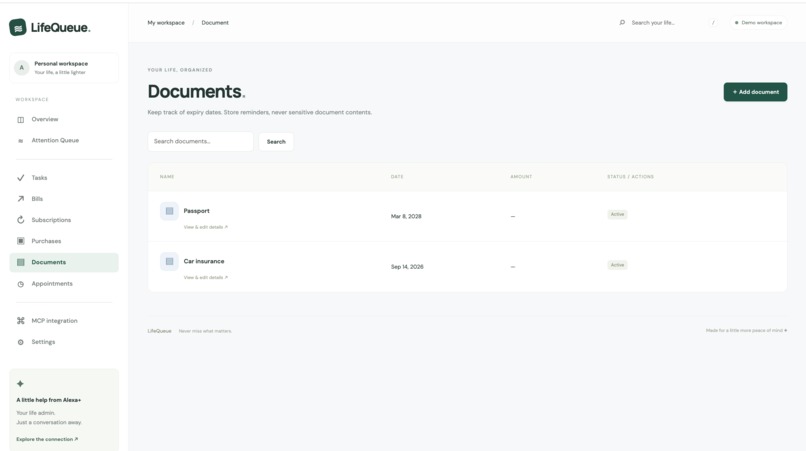Go to Bills in sidebar
This screenshot has width=806, height=451.
tap(64, 199)
